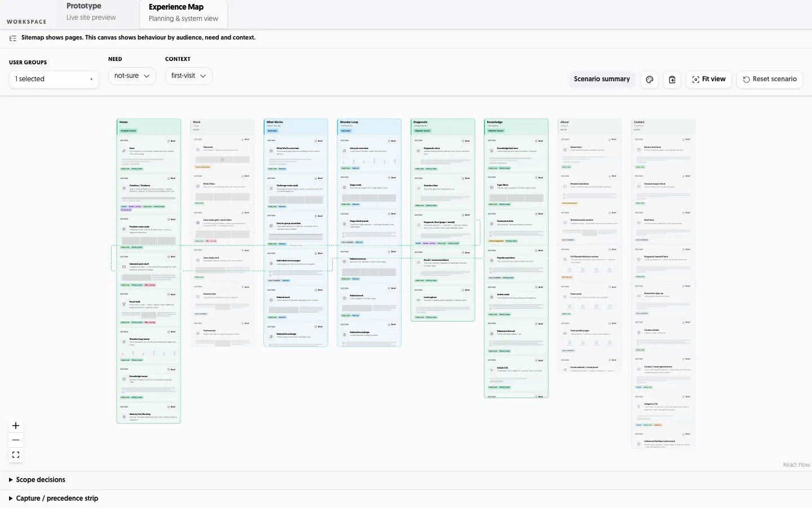
Task: Select the Contact column header
Action: [x=663, y=125]
